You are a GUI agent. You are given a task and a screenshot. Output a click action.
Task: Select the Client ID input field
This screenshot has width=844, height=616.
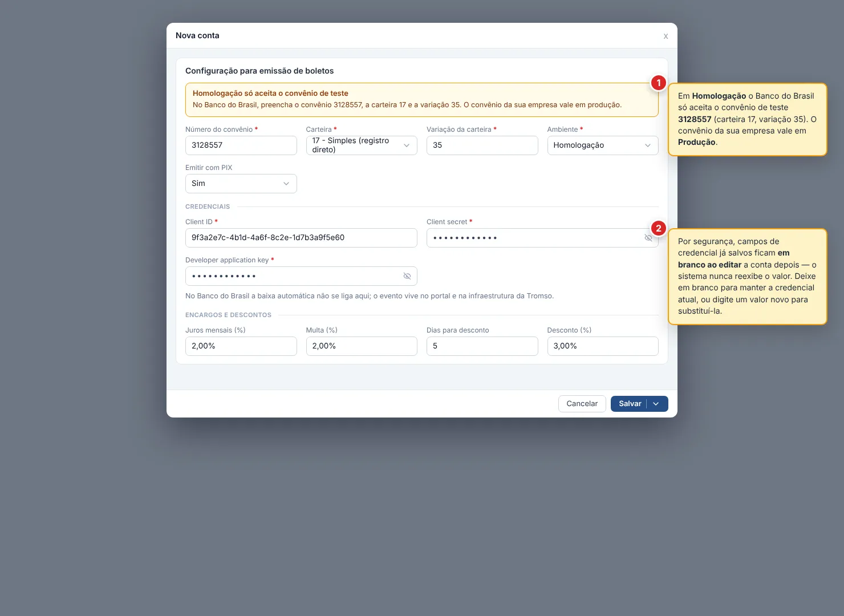(301, 238)
